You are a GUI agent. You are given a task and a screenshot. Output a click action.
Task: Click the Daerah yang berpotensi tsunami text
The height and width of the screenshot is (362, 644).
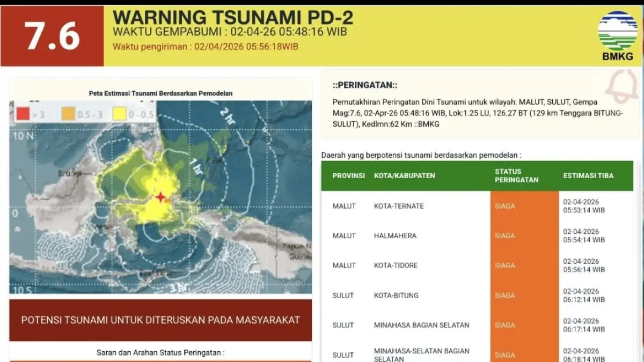point(421,156)
